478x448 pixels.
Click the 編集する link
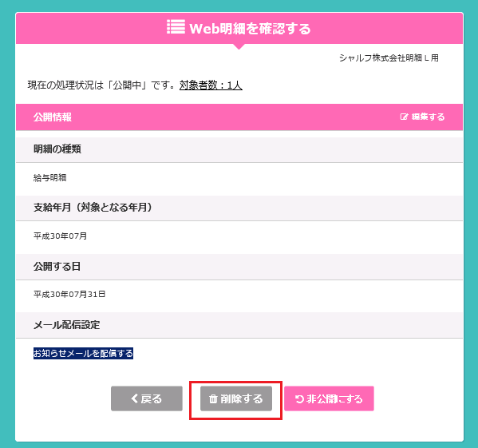pyautogui.click(x=422, y=117)
